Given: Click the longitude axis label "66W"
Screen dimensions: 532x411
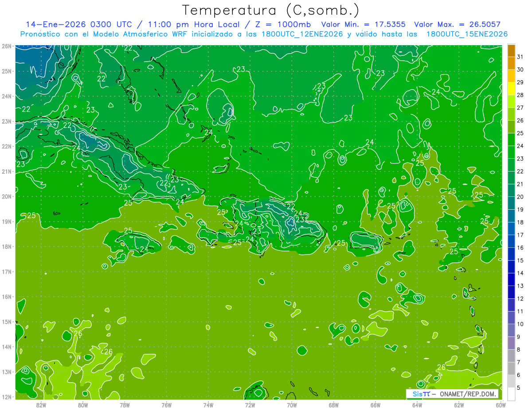Looking at the screenshot, I should [375, 404].
